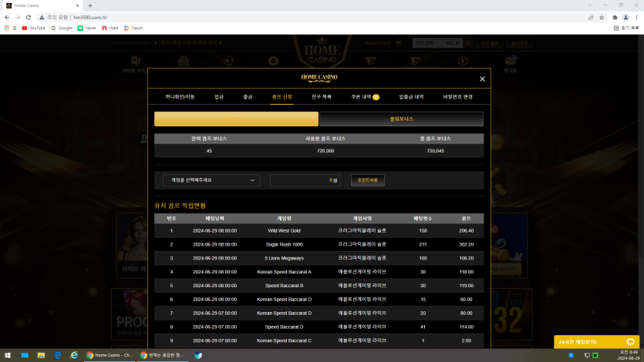Viewport: 644px width, 362px height.
Task: Click the 포인트사용 button
Action: pos(368,180)
